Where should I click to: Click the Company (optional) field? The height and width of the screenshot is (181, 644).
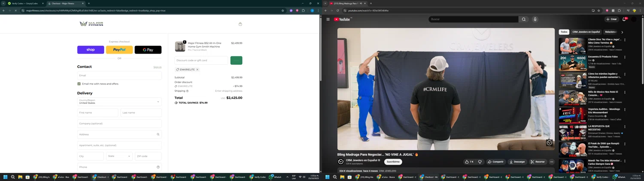click(x=119, y=124)
